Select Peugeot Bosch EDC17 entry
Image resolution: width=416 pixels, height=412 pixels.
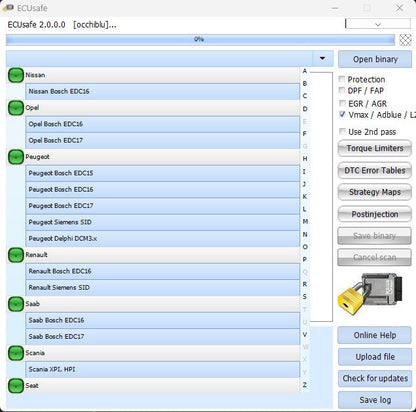click(162, 206)
